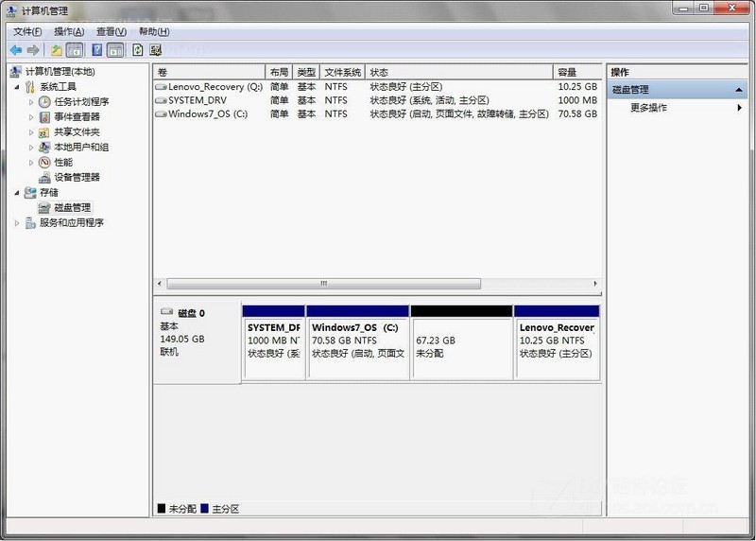Expand the 事件查看器 tree node
The image size is (756, 541).
tap(31, 117)
